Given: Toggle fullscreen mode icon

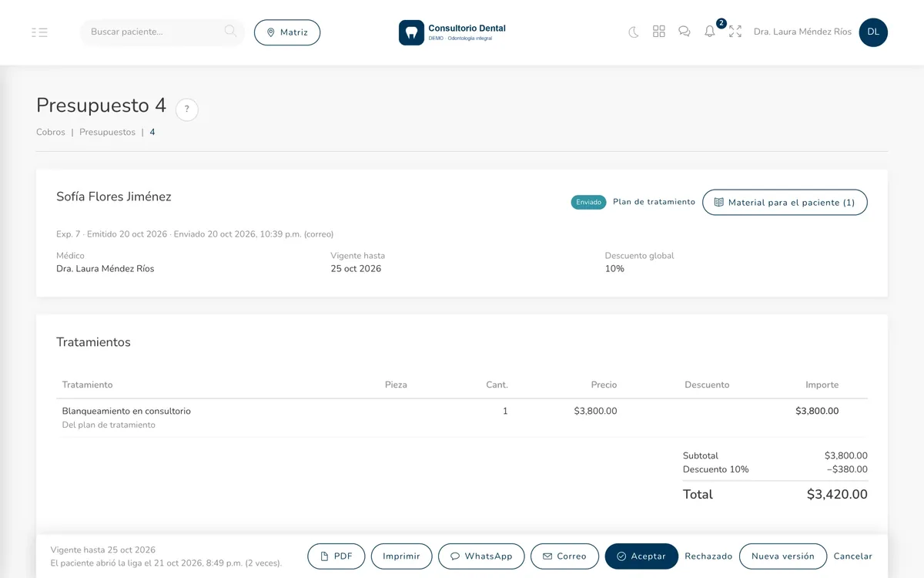Looking at the screenshot, I should (735, 32).
